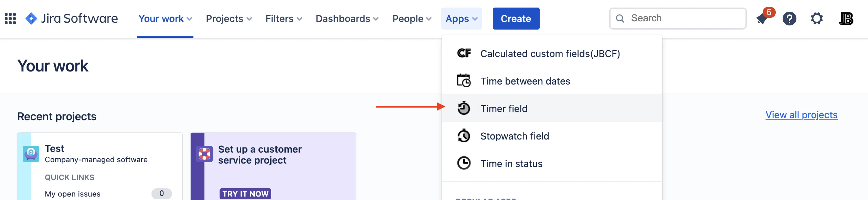
Task: Expand the Projects dropdown
Action: click(x=229, y=19)
